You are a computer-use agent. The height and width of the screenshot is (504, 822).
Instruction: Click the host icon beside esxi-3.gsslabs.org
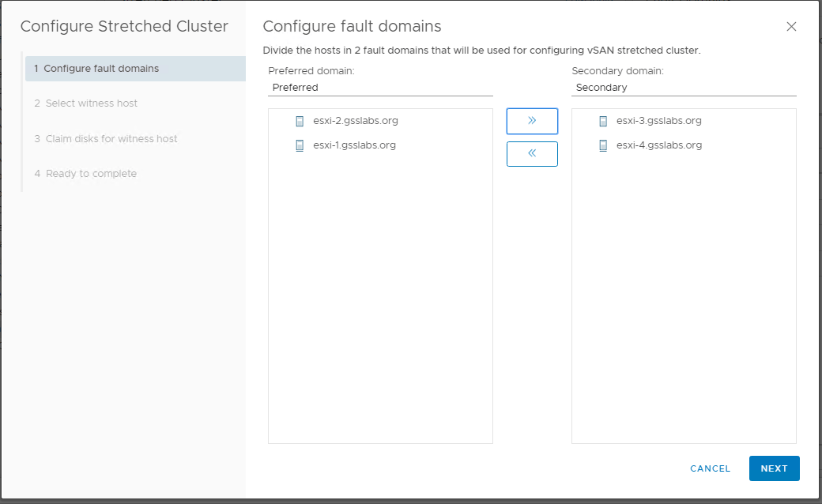click(x=603, y=122)
